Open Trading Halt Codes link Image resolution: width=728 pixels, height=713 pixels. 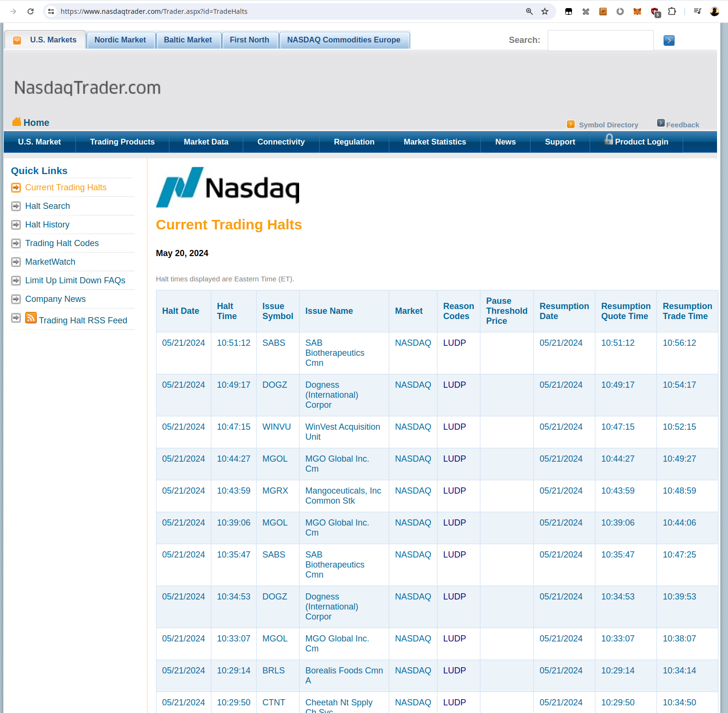point(62,243)
